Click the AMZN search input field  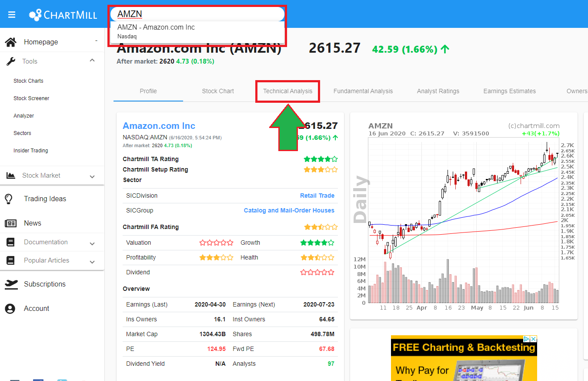tap(197, 14)
